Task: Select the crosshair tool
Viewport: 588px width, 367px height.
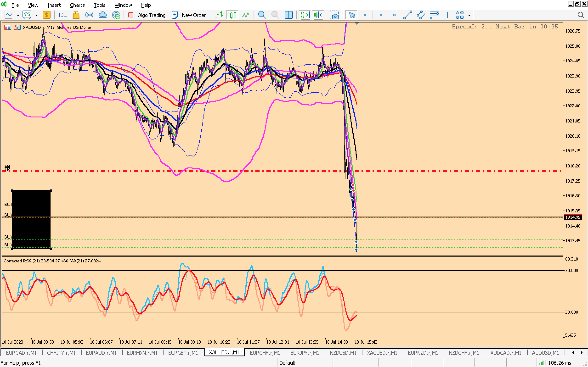Action: pos(365,15)
